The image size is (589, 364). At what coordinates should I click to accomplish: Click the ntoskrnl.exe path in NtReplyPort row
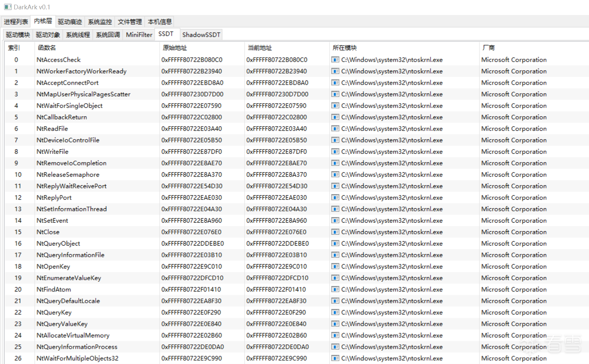click(x=392, y=198)
